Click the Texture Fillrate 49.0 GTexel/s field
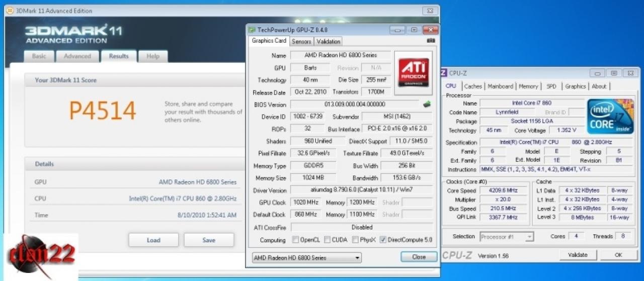Screen dimensions: 644x281 (x=407, y=153)
